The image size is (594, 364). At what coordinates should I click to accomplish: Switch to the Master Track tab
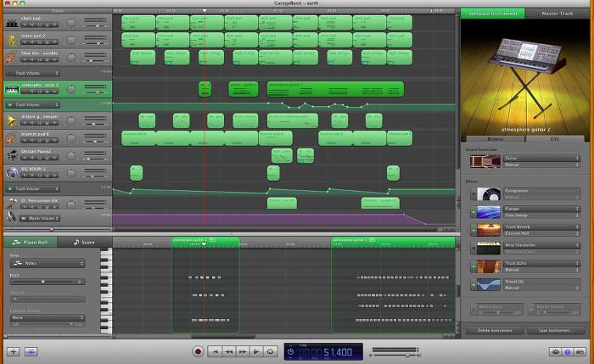pos(558,14)
